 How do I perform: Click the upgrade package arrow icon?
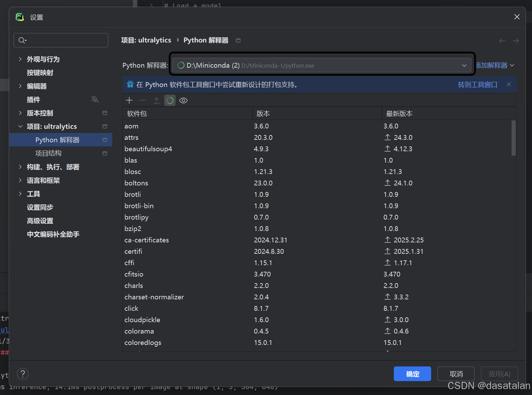click(x=156, y=100)
